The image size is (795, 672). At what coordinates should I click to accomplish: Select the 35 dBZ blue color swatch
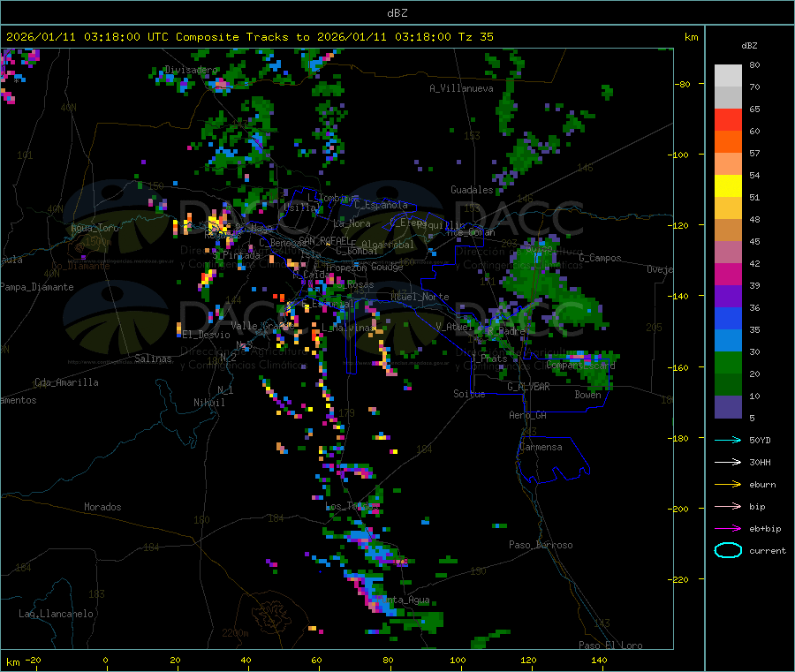pos(728,318)
